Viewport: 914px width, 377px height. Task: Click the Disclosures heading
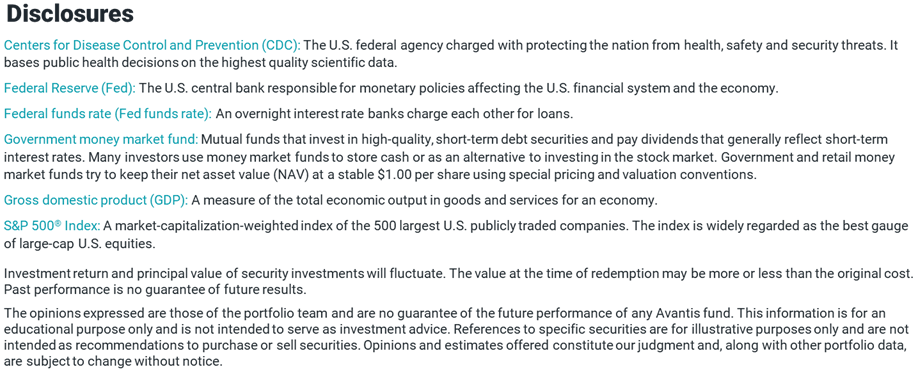click(70, 13)
